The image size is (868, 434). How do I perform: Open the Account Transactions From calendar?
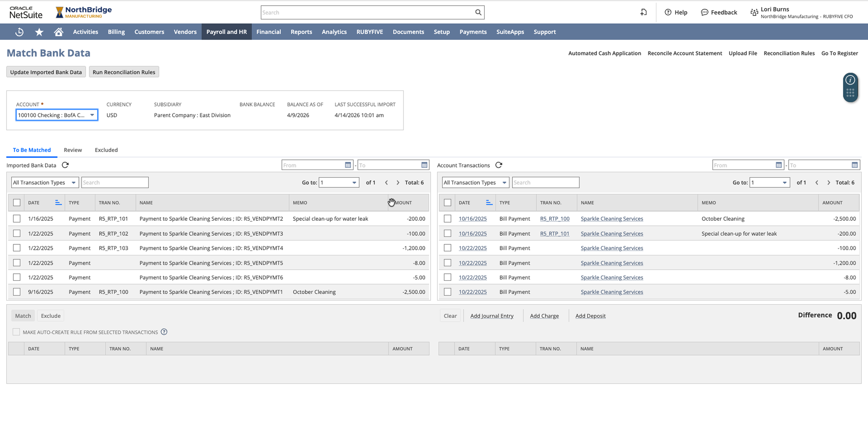pyautogui.click(x=779, y=165)
